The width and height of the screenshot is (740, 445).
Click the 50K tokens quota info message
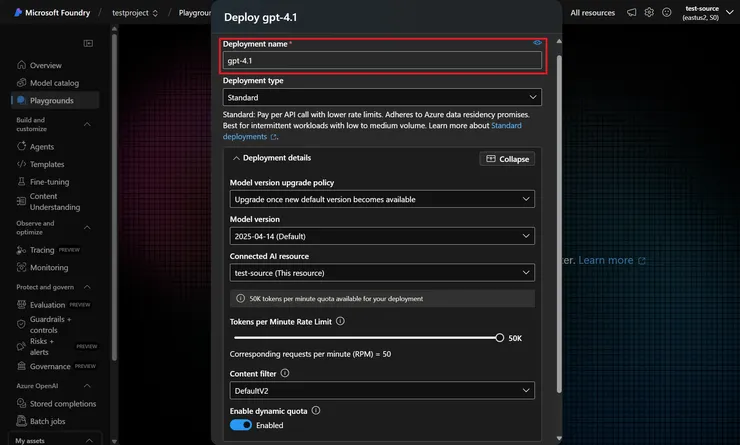click(x=382, y=298)
